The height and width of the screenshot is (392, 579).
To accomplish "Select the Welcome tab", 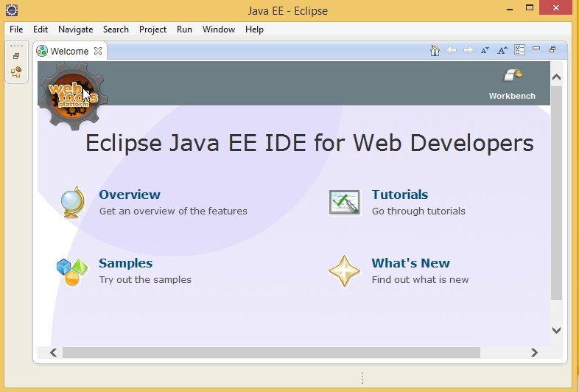I will (69, 51).
